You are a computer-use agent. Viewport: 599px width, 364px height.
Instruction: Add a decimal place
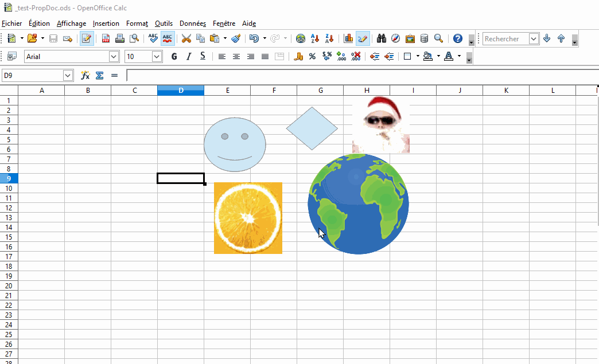point(341,57)
